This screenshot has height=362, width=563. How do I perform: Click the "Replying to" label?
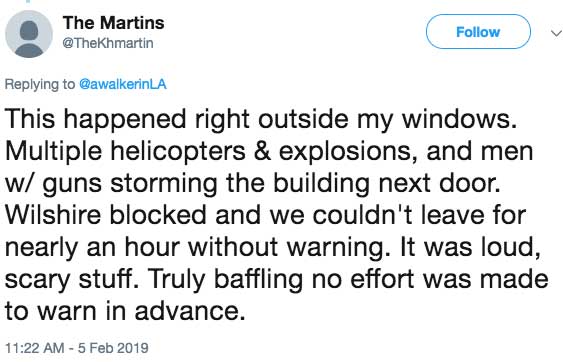(40, 84)
